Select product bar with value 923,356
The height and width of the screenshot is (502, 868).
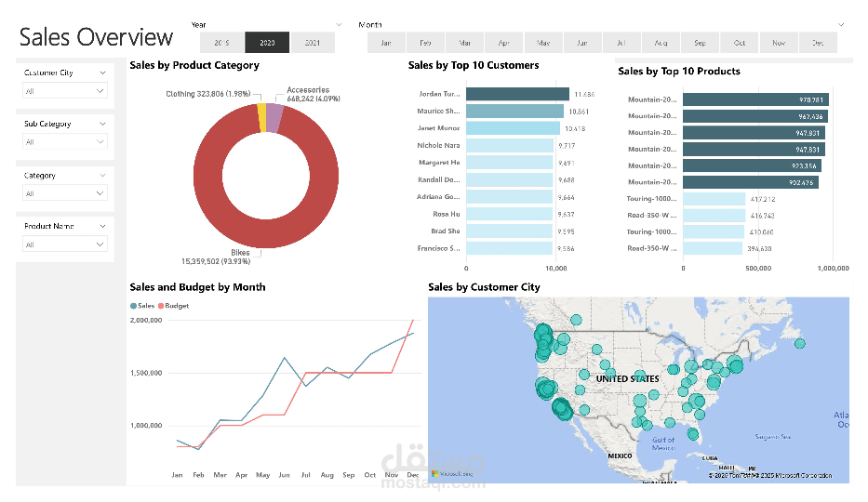click(753, 165)
